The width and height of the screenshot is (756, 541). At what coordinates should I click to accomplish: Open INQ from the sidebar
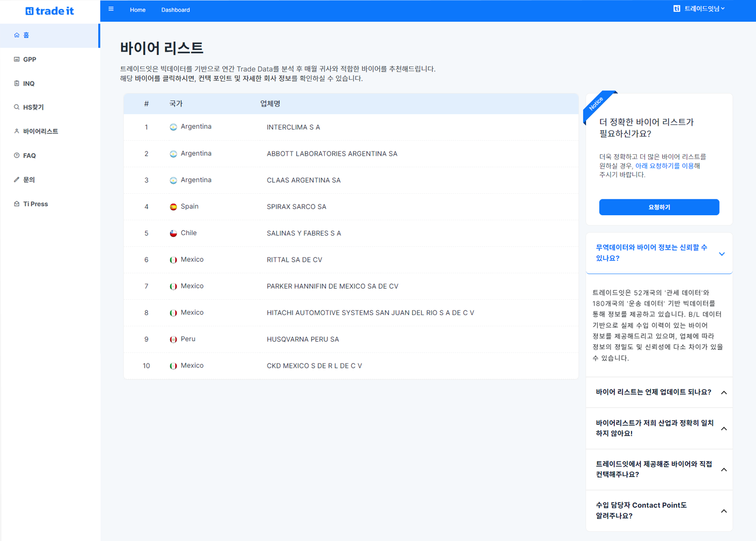(29, 84)
